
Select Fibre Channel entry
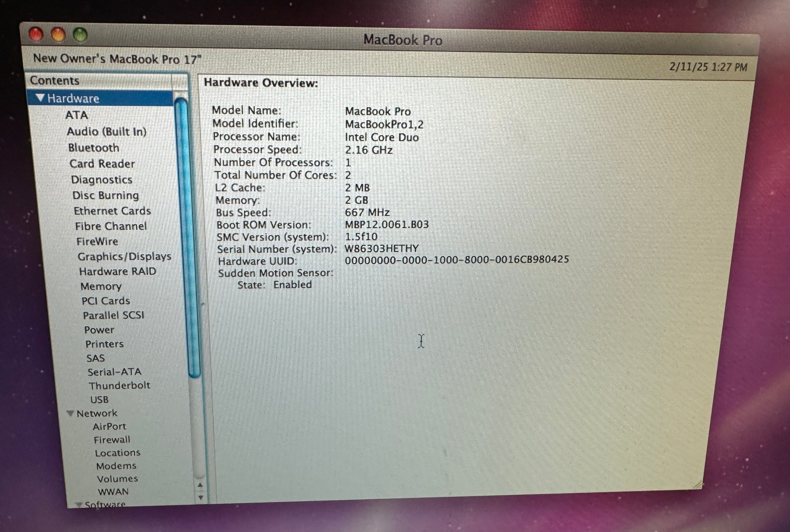(111, 226)
